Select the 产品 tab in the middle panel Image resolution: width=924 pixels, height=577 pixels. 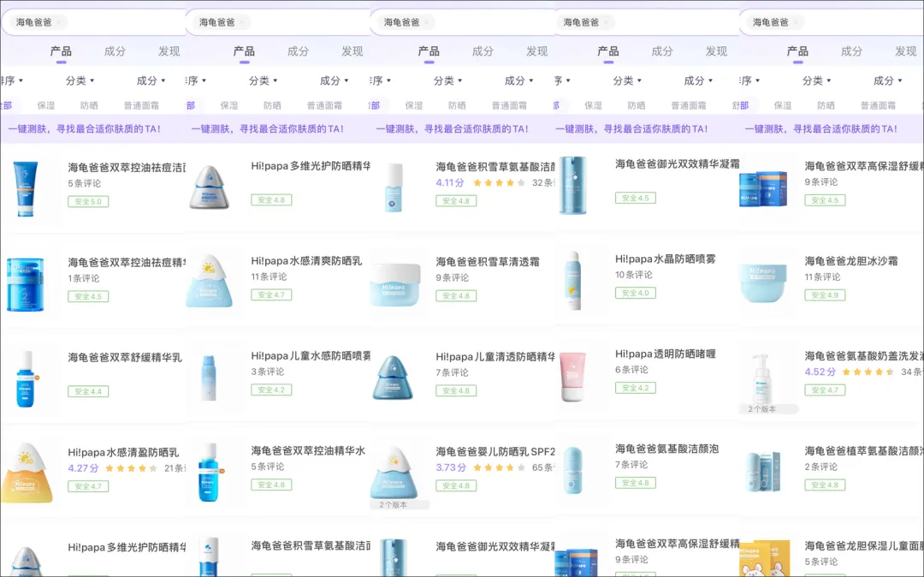pos(429,51)
